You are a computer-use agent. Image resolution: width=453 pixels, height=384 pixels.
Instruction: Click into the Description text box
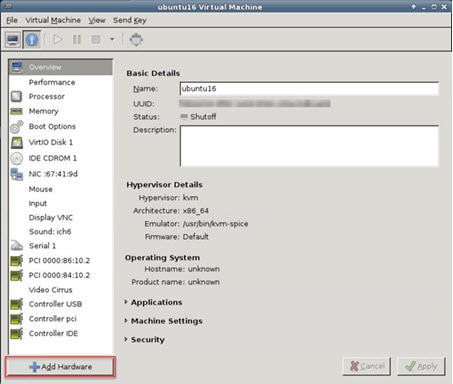(309, 146)
